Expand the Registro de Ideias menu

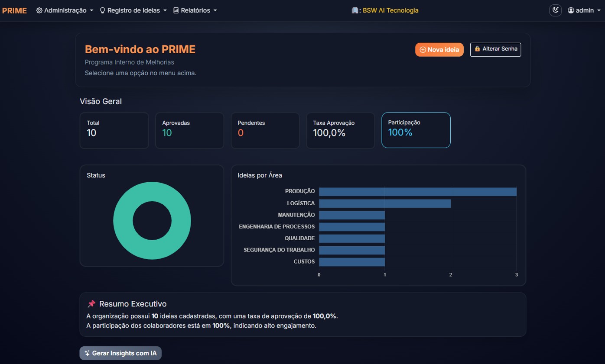coord(133,10)
